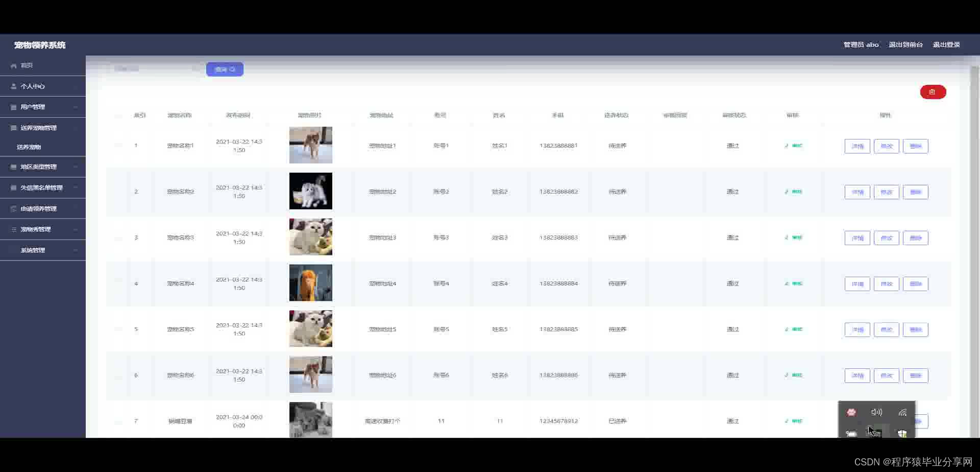Expand the 宠物秀管理 chevron
The height and width of the screenshot is (472, 980).
pyautogui.click(x=76, y=230)
